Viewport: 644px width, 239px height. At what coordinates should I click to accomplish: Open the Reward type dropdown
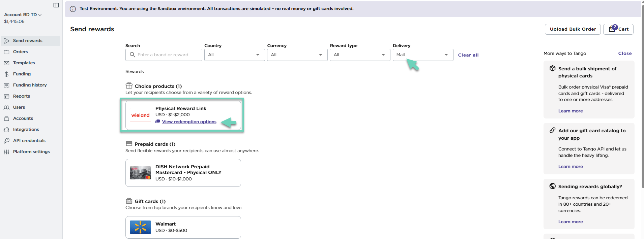360,55
